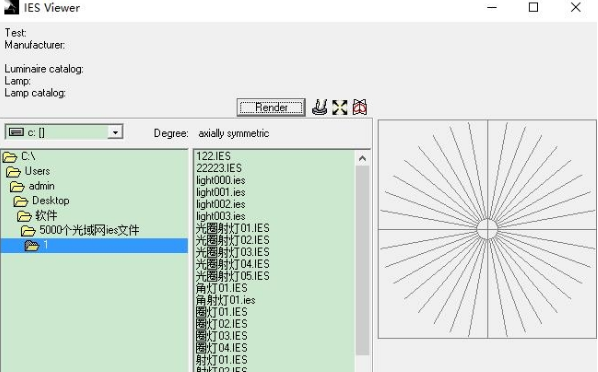Click the polar diagram preview
This screenshot has width=598, height=372.
487,229
